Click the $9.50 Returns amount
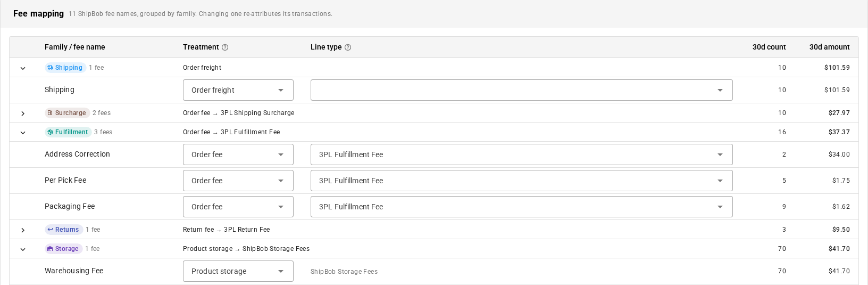The image size is (868, 285). coord(841,230)
